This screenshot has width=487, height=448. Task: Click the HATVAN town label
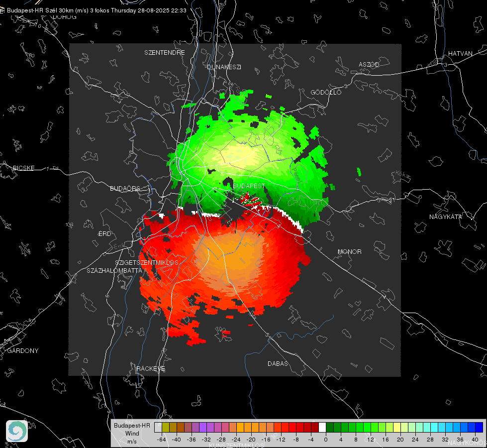tap(460, 53)
